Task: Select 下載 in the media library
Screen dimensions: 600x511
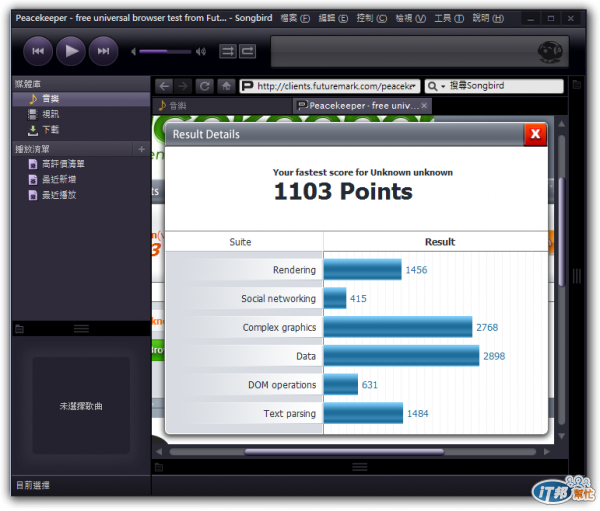Action: point(82,130)
